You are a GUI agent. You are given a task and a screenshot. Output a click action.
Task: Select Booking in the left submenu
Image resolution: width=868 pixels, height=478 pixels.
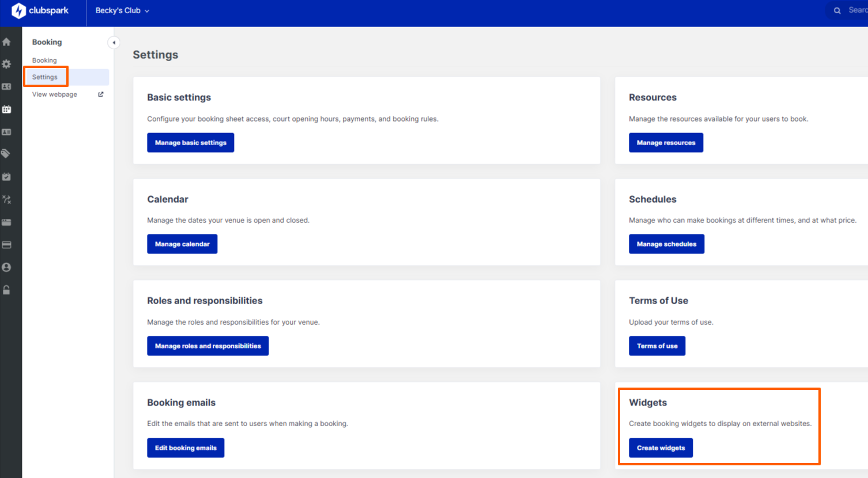coord(44,60)
